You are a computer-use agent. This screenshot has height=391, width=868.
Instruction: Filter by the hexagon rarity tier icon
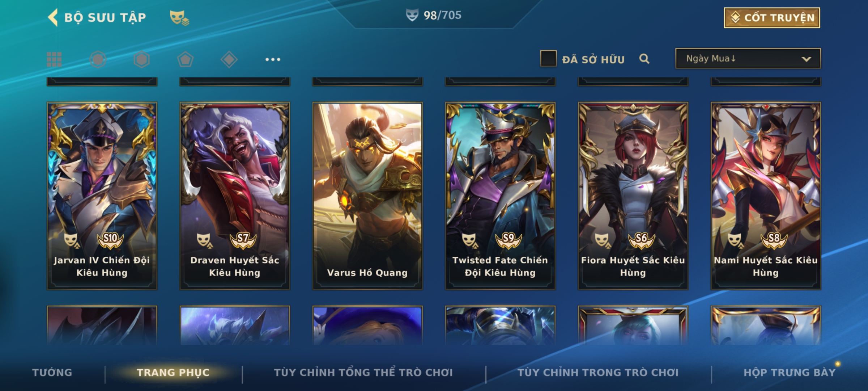[141, 59]
